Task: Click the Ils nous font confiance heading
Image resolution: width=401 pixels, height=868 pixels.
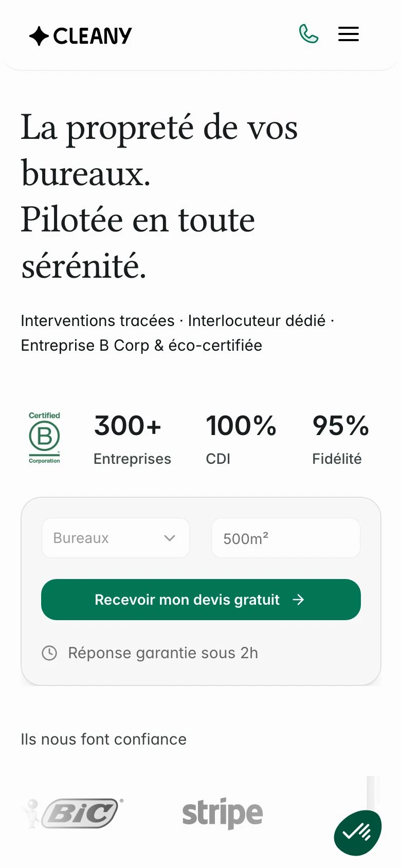Action: coord(103,739)
